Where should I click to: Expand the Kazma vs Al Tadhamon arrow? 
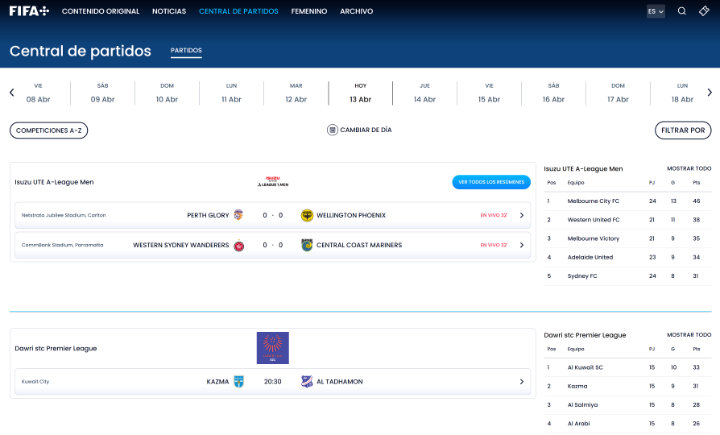[x=521, y=381]
